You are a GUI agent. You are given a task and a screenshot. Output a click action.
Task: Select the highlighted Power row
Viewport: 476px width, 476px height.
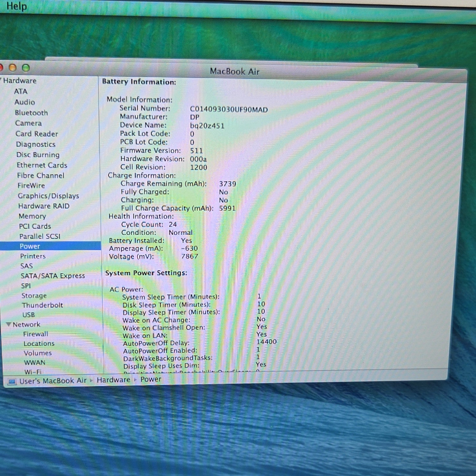tap(50, 246)
